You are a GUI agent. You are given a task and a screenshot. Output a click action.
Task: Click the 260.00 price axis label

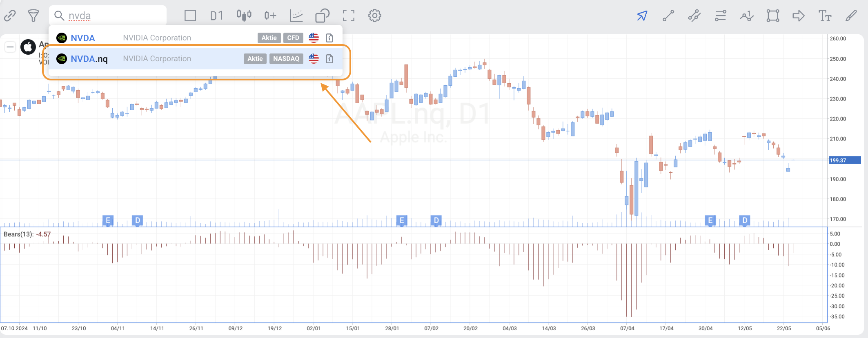coord(838,39)
